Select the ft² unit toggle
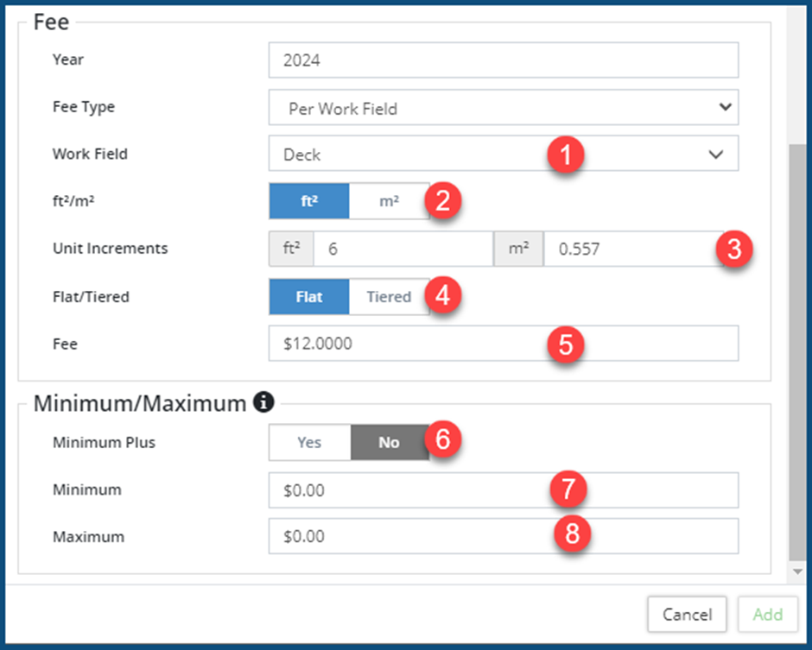This screenshot has height=650, width=812. coord(309,200)
